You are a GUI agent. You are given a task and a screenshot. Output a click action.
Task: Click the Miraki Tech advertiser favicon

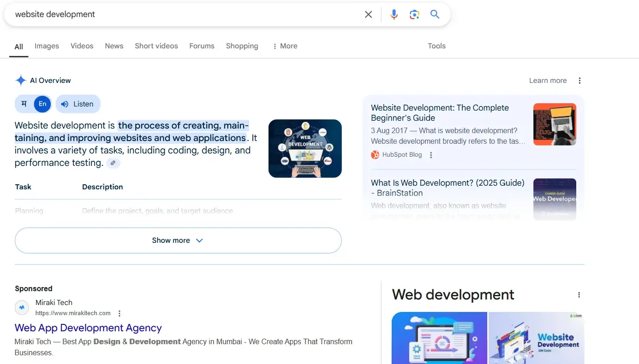click(x=22, y=307)
